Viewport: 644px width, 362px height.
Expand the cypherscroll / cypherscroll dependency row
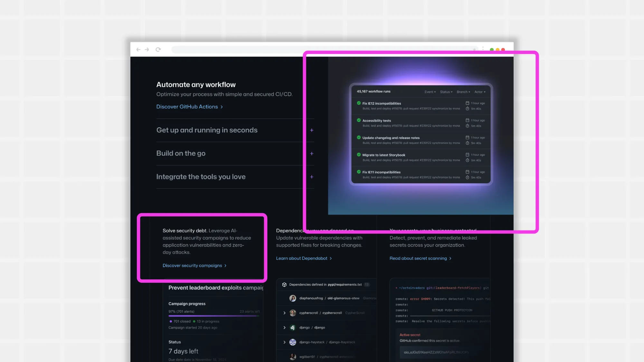point(284,313)
